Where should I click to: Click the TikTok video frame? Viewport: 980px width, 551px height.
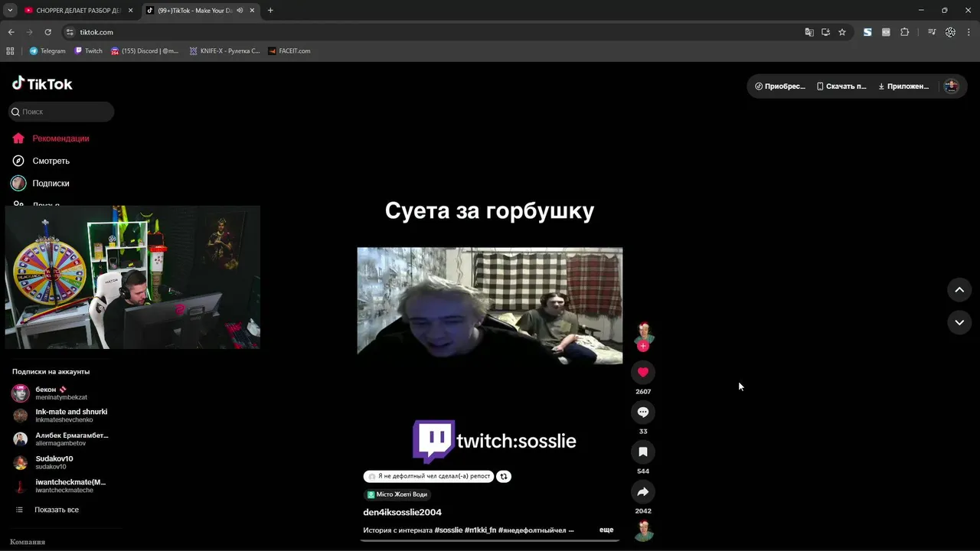pos(490,305)
